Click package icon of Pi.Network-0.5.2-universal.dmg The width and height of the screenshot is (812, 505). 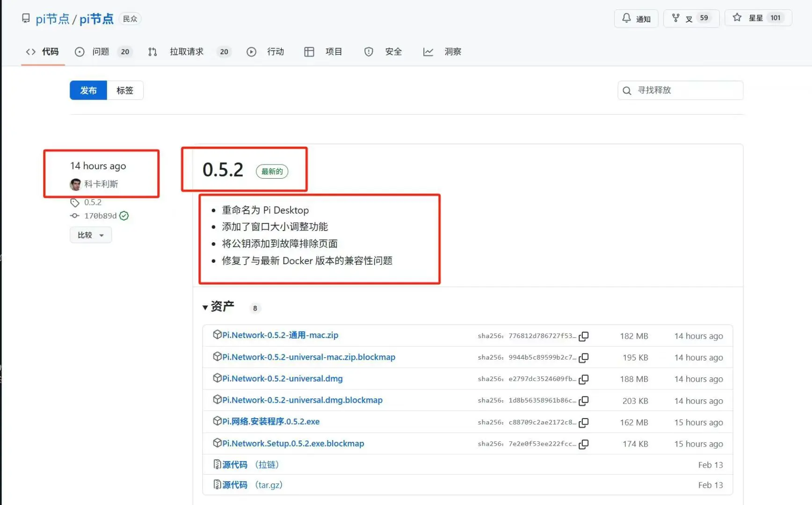pos(217,378)
